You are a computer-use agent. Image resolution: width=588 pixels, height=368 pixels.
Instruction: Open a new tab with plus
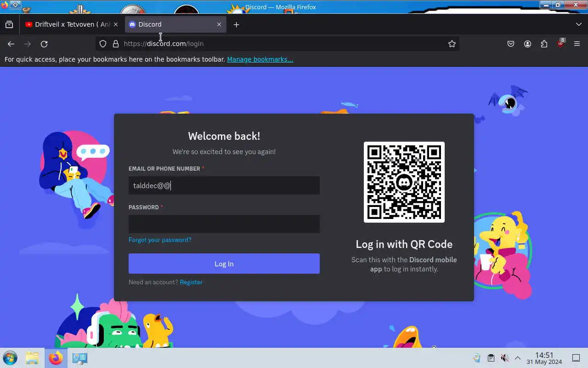pyautogui.click(x=236, y=24)
